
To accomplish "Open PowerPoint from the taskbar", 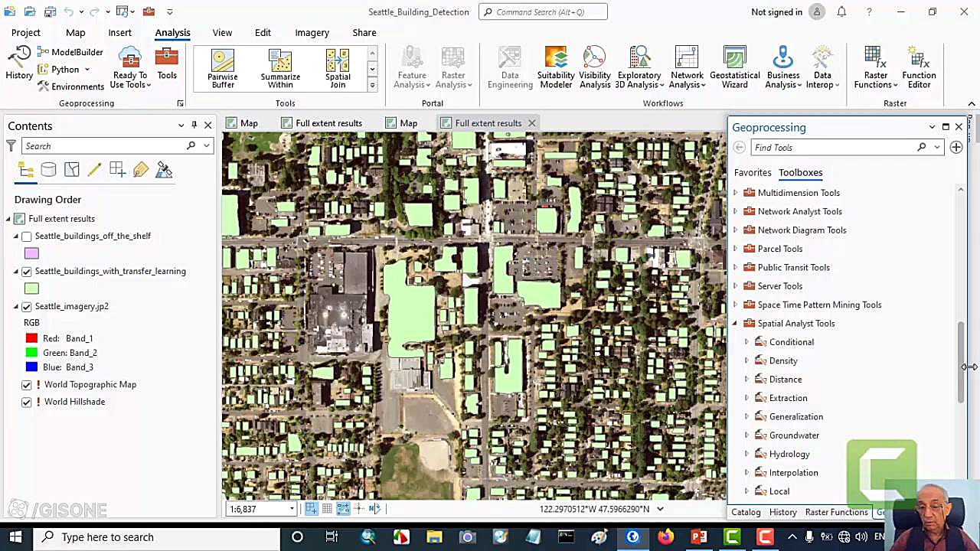I will [x=699, y=537].
